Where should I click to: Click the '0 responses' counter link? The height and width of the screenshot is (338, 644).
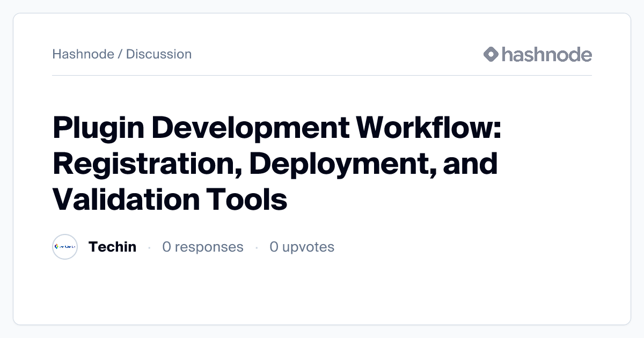(x=203, y=247)
